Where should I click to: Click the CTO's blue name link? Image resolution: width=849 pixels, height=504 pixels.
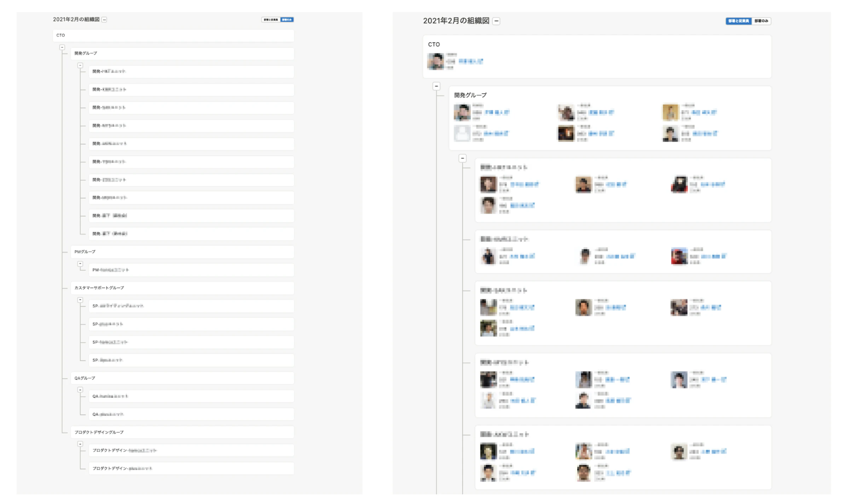point(470,61)
